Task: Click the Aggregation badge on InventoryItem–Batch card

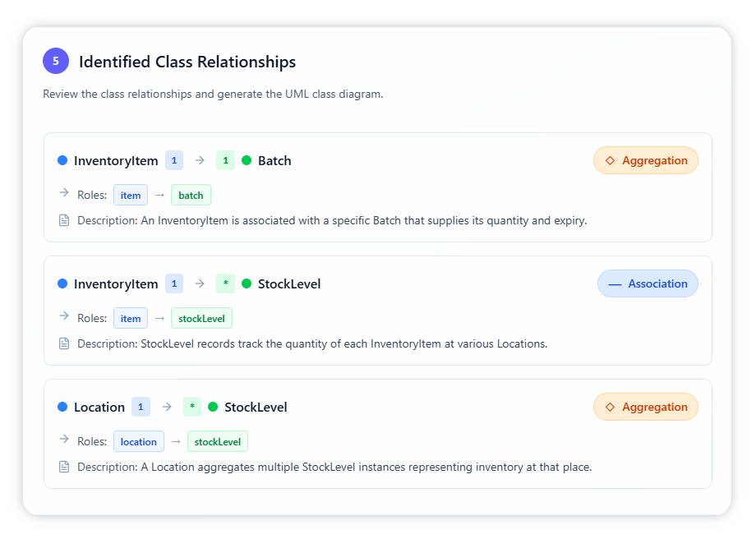Action: [646, 160]
